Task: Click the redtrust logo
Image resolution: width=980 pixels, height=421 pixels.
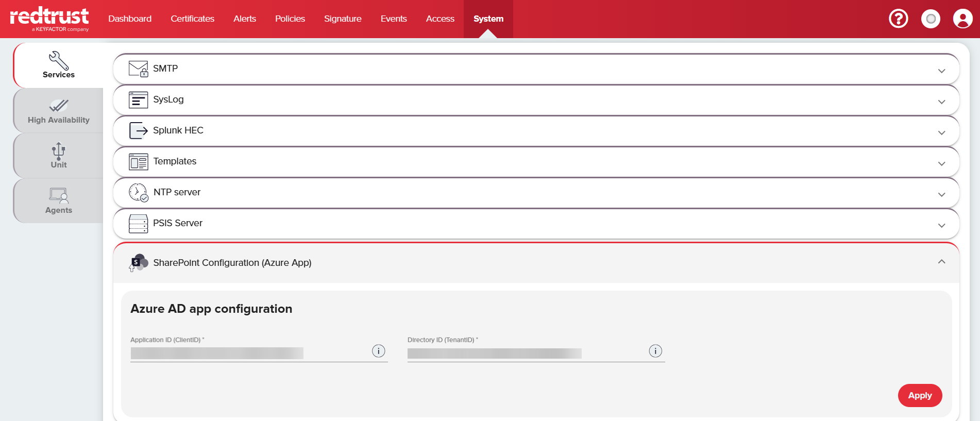Action: pyautogui.click(x=49, y=19)
